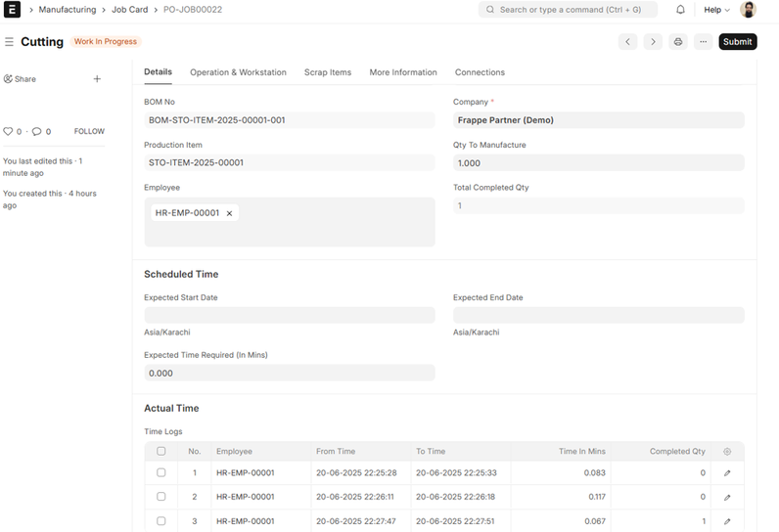Screen dimensions: 779x532
Task: Toggle the sidebar hamburger menu icon
Action: [9, 42]
